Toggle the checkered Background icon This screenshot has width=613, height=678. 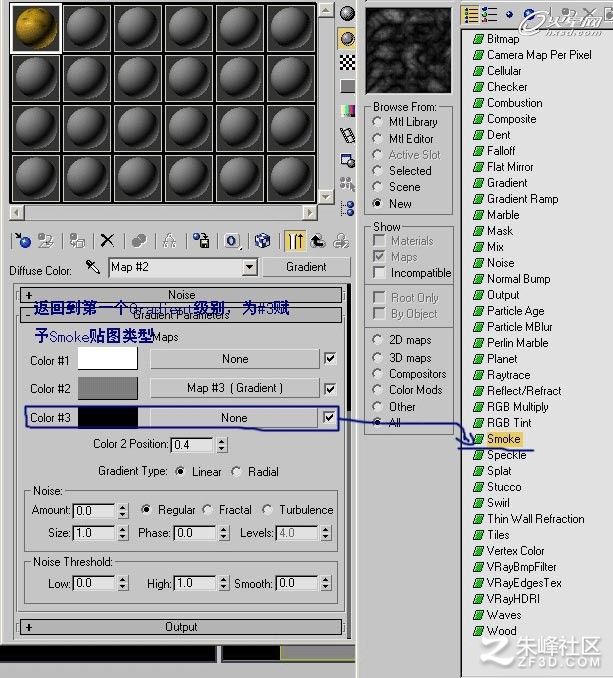click(x=347, y=63)
